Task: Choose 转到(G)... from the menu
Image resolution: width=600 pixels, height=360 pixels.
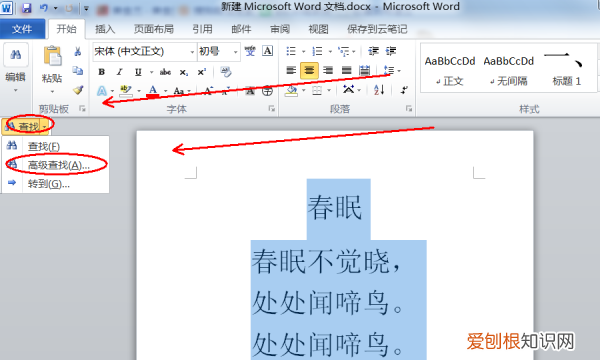Action: coord(56,184)
